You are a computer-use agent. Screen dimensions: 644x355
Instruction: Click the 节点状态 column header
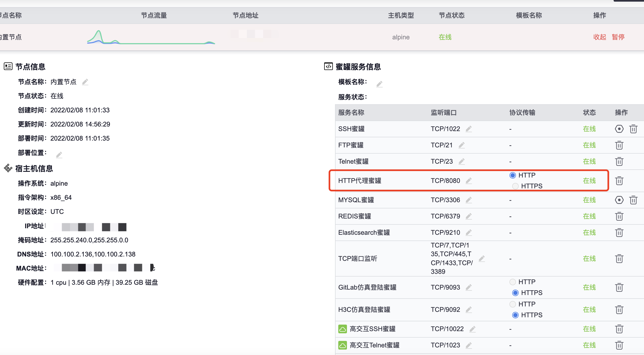tap(452, 15)
